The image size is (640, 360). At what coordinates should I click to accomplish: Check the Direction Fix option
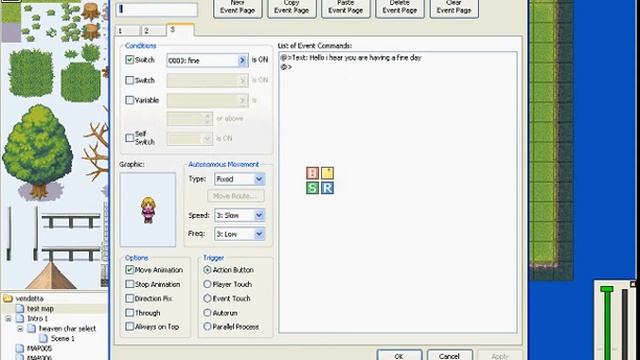(x=129, y=298)
